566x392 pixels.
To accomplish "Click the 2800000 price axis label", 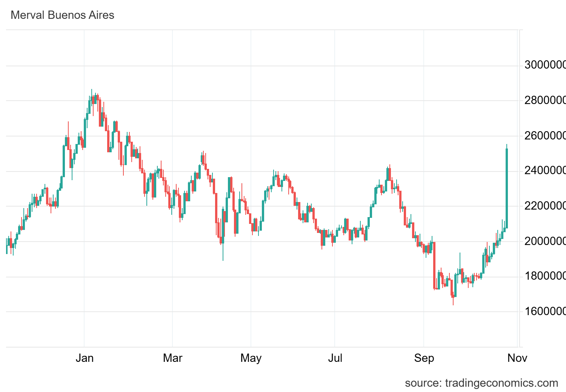I will pyautogui.click(x=545, y=101).
